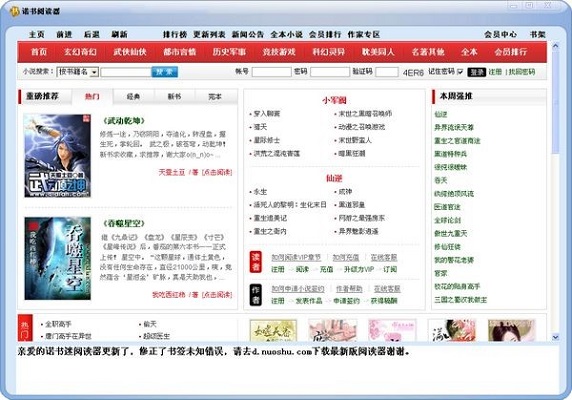Open 更新列表 in the toolbar

(209, 34)
